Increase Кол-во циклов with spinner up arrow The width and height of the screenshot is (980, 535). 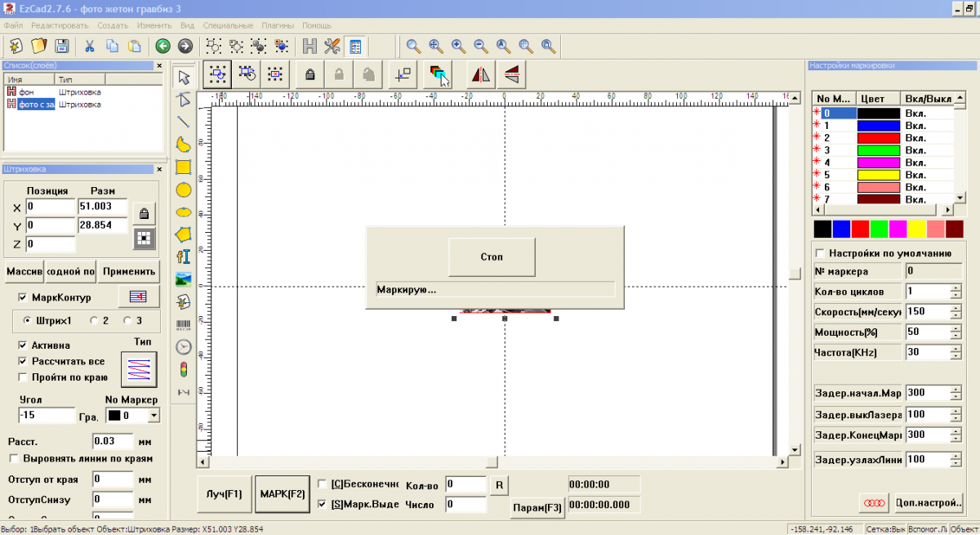[x=955, y=288]
